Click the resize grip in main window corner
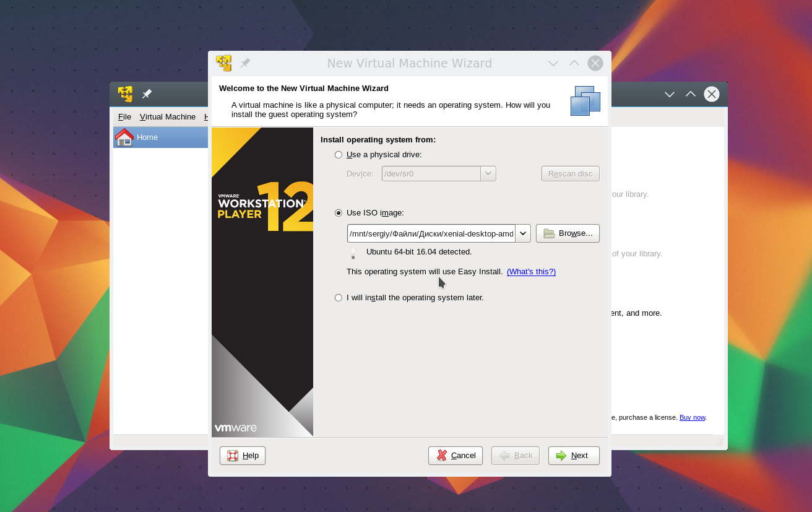812x512 pixels. pyautogui.click(x=719, y=442)
